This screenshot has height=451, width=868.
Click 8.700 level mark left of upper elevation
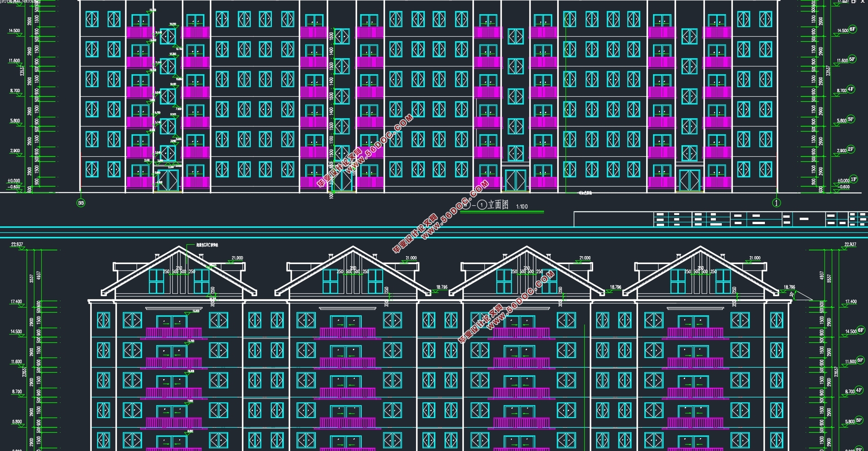[x=15, y=91]
